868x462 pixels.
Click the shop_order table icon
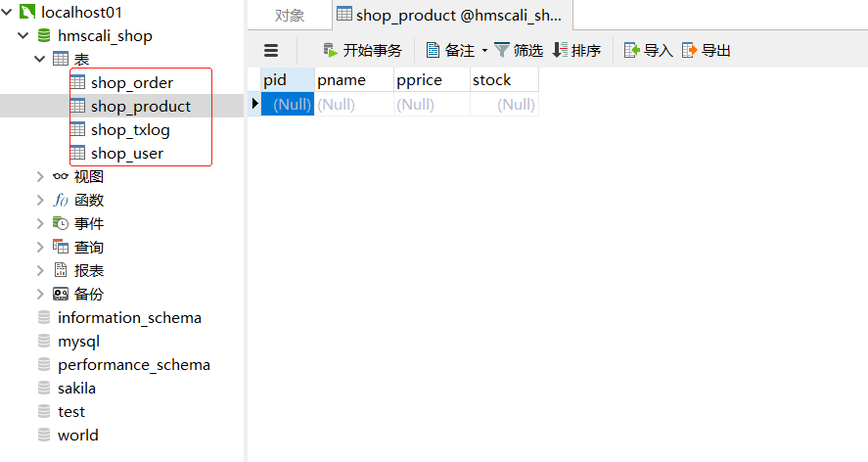77,82
